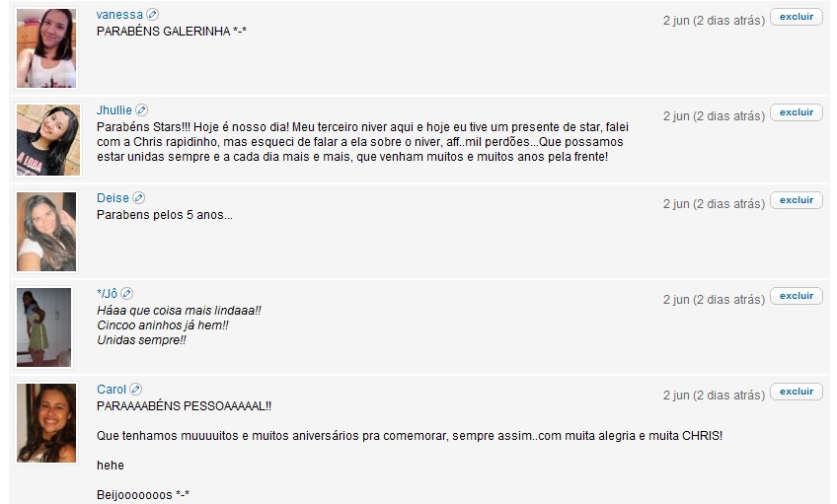The width and height of the screenshot is (837, 504).
Task: Click Deise's profile picture
Action: click(46, 232)
